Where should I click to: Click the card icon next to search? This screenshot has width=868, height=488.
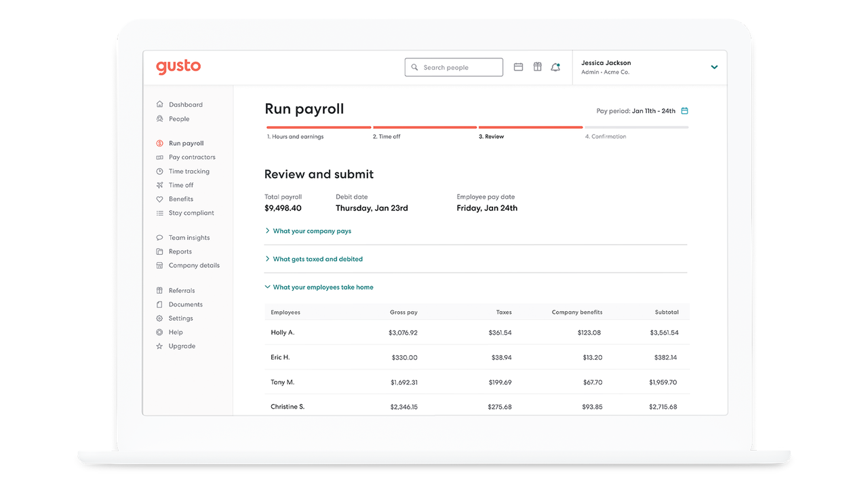click(518, 67)
